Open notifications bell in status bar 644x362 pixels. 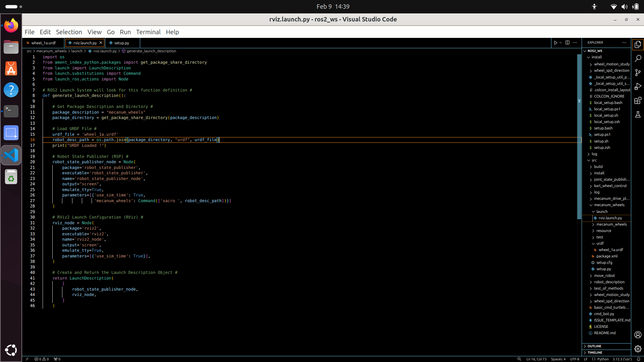[639, 359]
